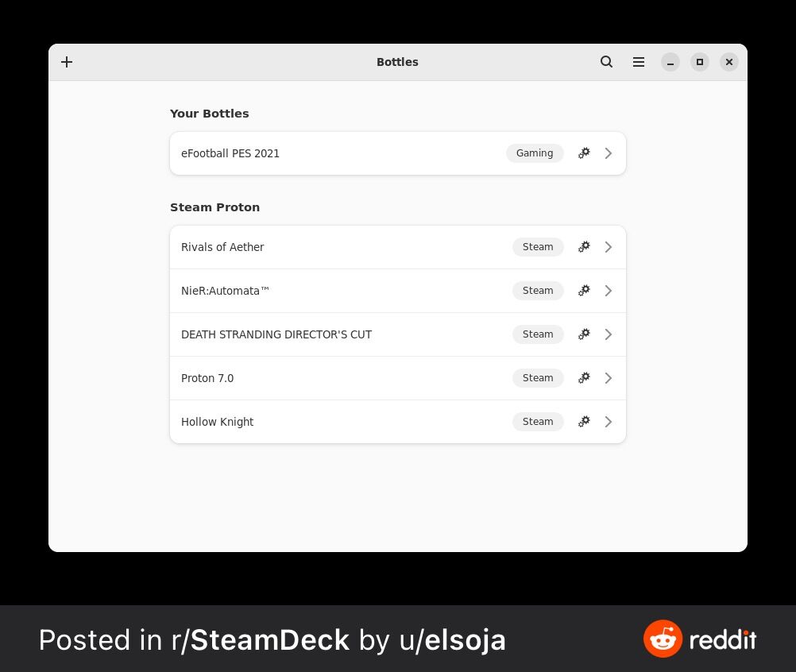Screen dimensions: 796x672
Task: Select DEATH STRANDING DIRECTOR'S CUT name text
Action: [276, 334]
